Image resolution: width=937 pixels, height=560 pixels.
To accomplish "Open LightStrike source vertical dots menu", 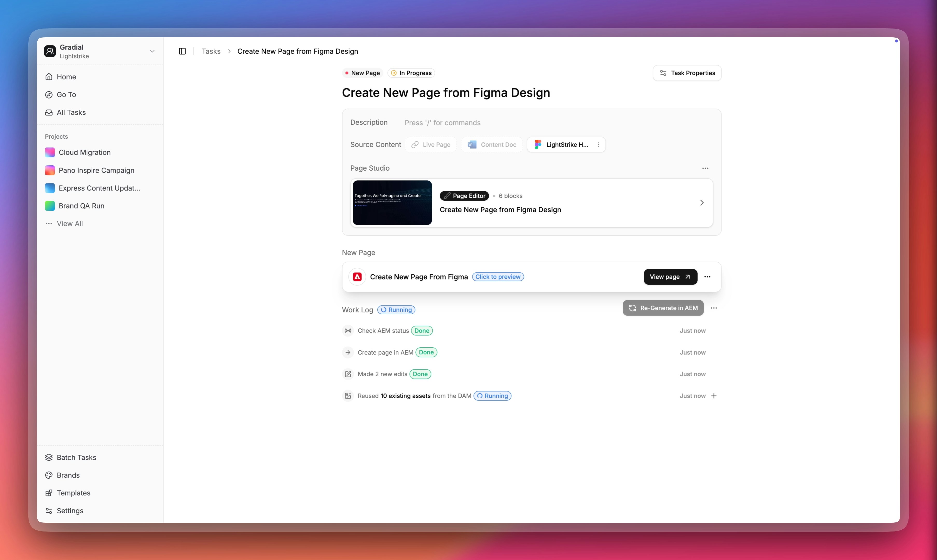I will tap(598, 144).
